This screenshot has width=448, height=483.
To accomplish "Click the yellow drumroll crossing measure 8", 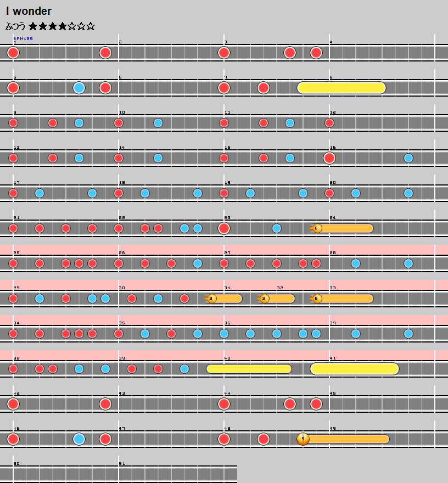I will [x=341, y=88].
